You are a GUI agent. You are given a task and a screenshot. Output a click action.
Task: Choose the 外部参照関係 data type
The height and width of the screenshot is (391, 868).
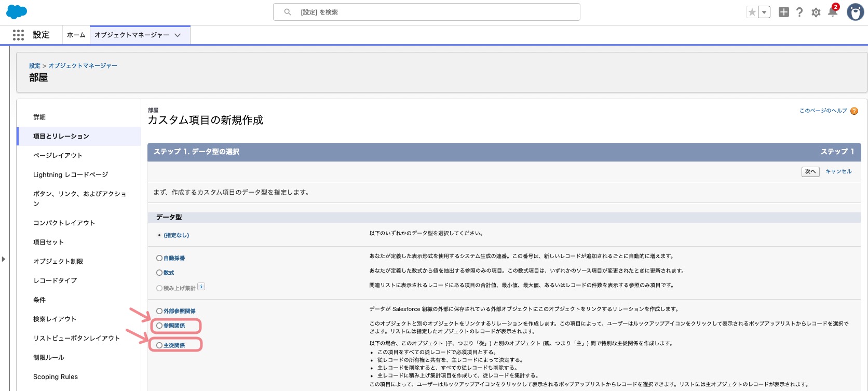coord(159,311)
